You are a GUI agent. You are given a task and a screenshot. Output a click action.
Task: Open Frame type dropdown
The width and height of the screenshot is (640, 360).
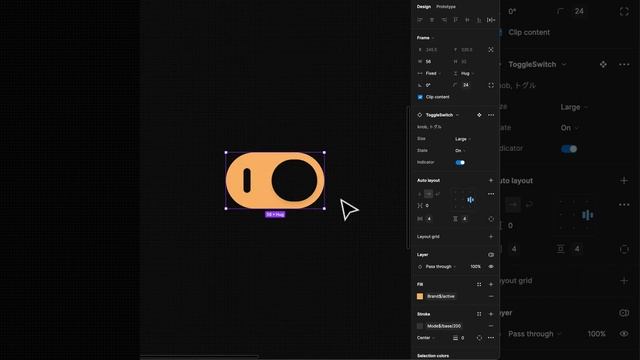coord(425,38)
